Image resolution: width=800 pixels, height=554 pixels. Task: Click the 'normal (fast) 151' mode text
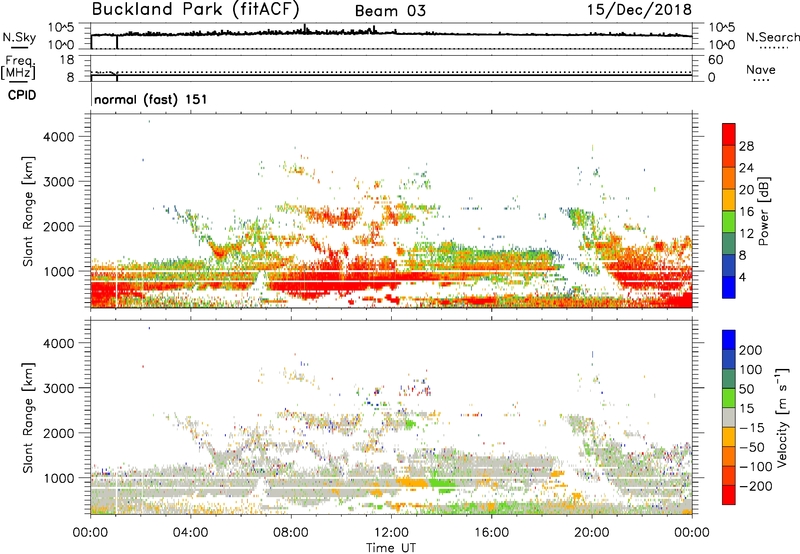151,99
